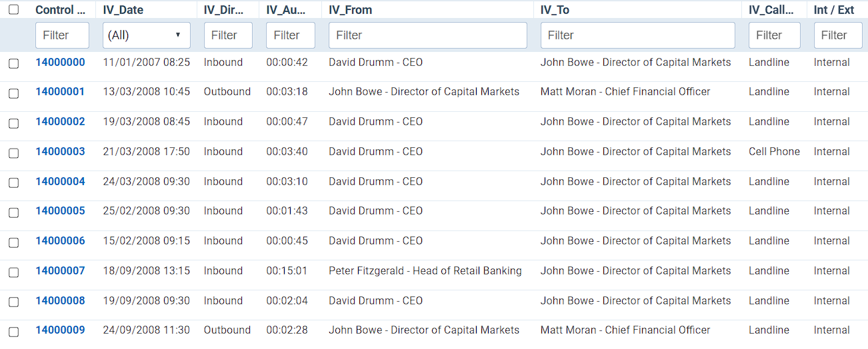
Task: Sort by Int / Ext column header
Action: point(834,10)
